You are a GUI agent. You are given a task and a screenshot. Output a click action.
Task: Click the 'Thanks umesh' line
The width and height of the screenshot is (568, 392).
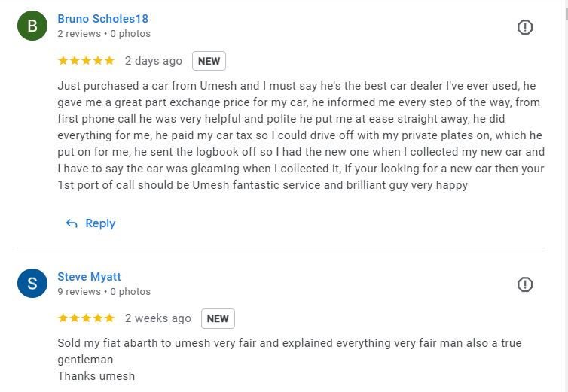point(96,376)
